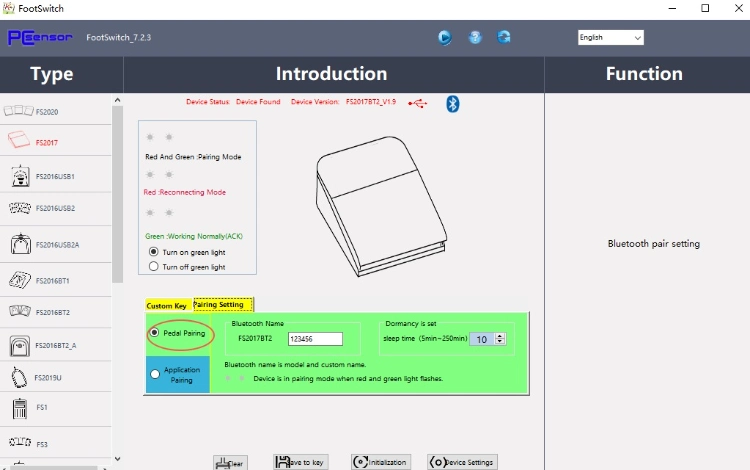Screen dimensions: 750x470
Task: Click Red Reconnecting Mode label
Action: pos(185,192)
